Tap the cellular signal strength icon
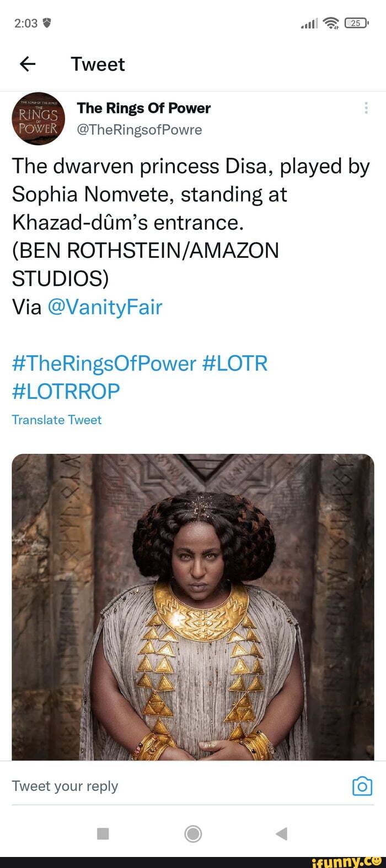Screen dimensions: 386x868 click(309, 23)
